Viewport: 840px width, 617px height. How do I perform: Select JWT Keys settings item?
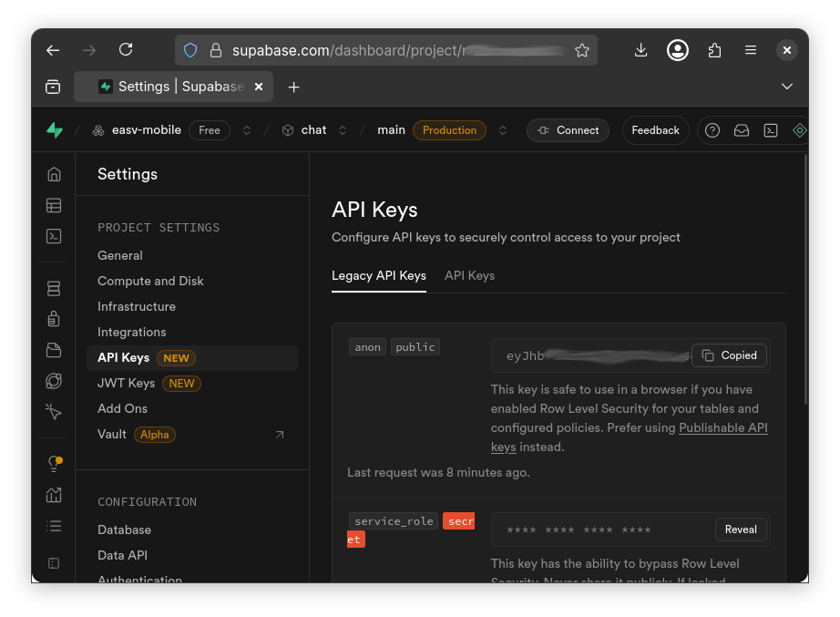click(149, 384)
